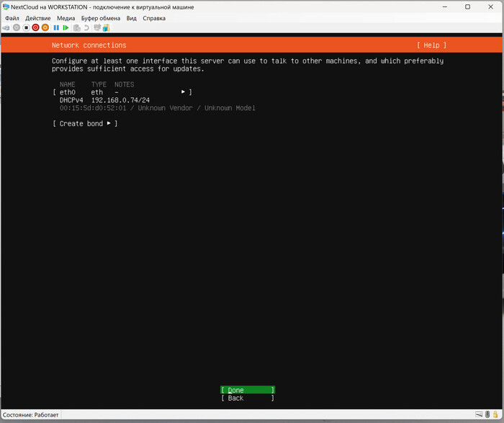Go to previous step with Back
This screenshot has height=423, width=504.
(248, 398)
